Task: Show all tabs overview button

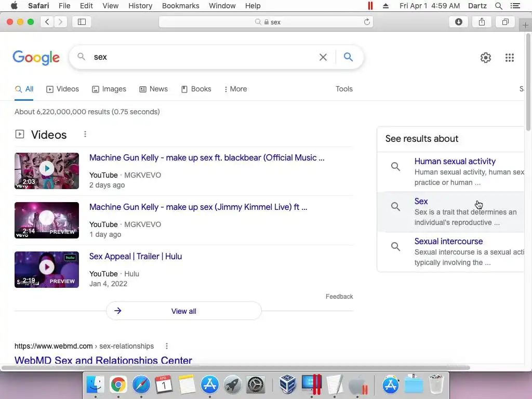Action: pos(505,22)
